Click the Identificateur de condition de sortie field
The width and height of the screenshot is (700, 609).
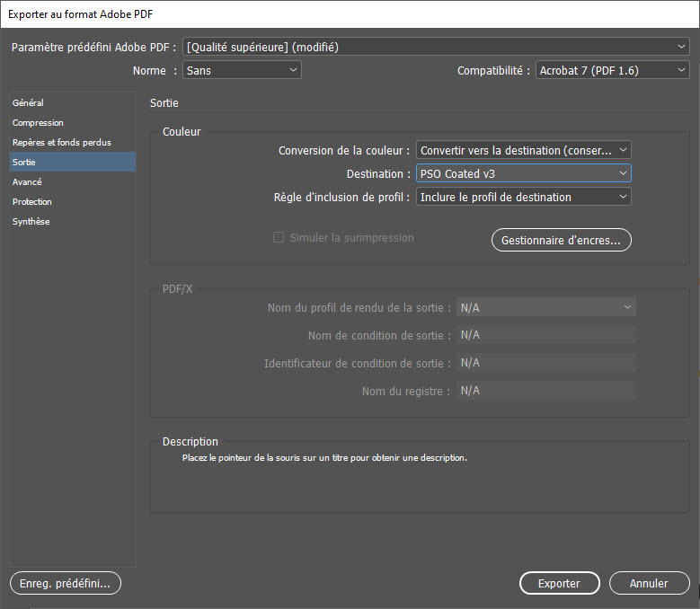click(546, 363)
